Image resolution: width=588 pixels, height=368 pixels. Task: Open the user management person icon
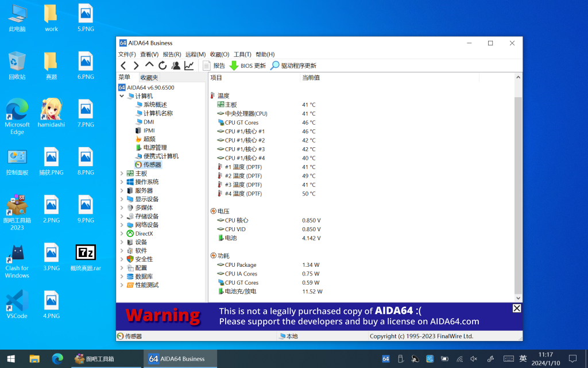click(x=176, y=66)
